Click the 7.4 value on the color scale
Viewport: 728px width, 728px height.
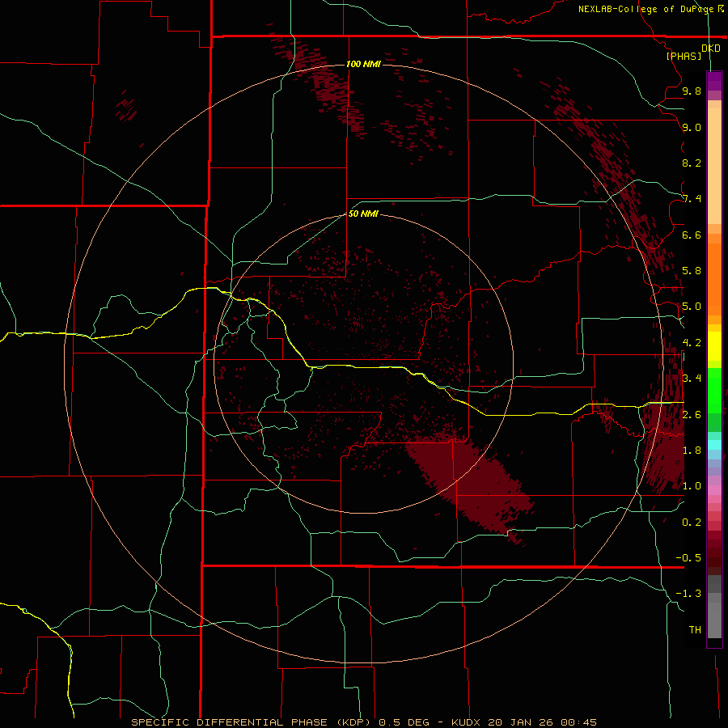(x=692, y=199)
